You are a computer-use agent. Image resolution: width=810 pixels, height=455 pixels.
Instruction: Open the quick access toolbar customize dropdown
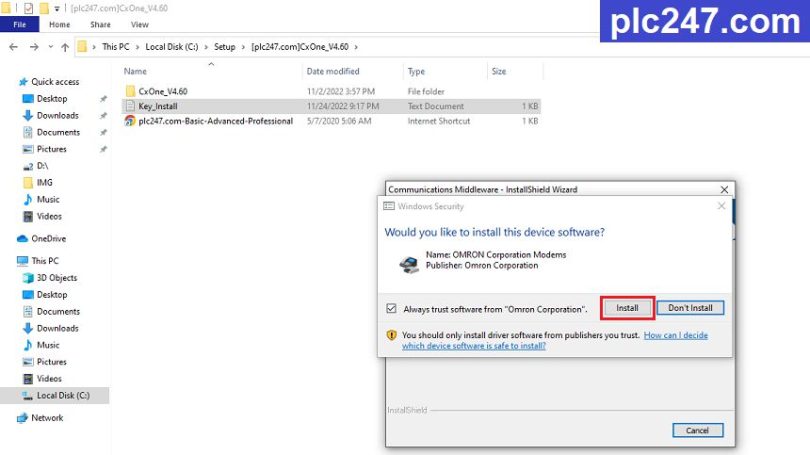pyautogui.click(x=57, y=9)
